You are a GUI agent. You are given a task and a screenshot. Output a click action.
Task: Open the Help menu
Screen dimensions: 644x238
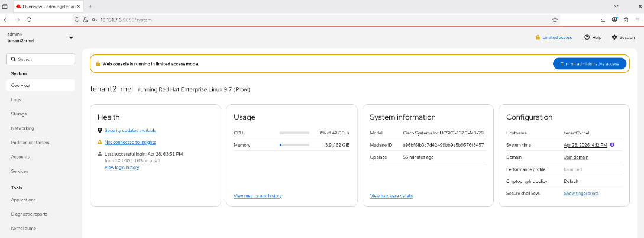pos(593,37)
